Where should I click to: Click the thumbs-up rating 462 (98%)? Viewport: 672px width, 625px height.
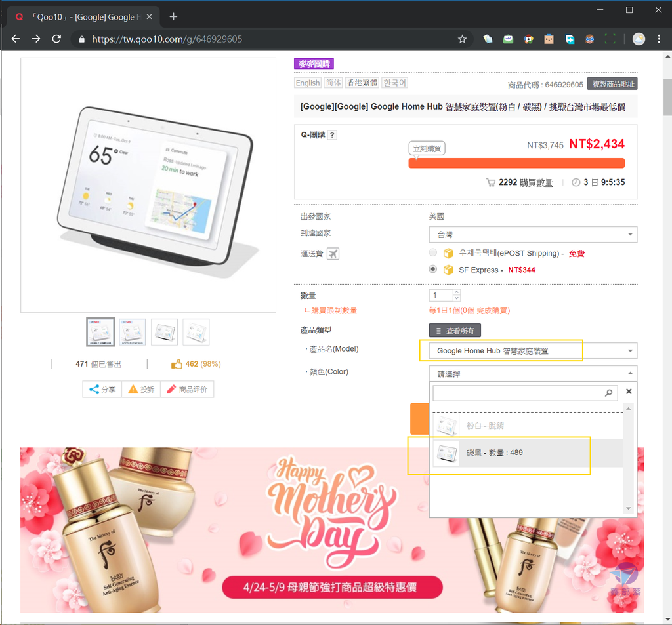[x=196, y=364]
